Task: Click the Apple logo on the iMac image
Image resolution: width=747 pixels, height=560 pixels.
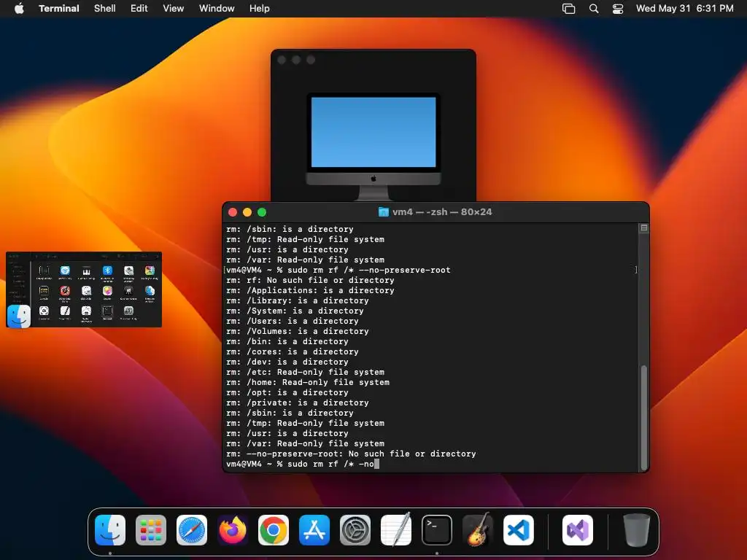Action: [373, 179]
